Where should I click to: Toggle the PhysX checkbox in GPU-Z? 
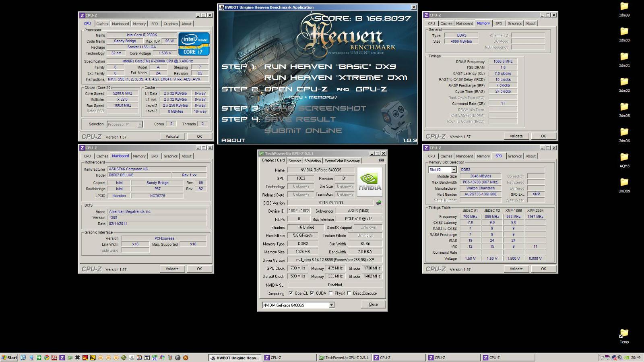point(330,293)
